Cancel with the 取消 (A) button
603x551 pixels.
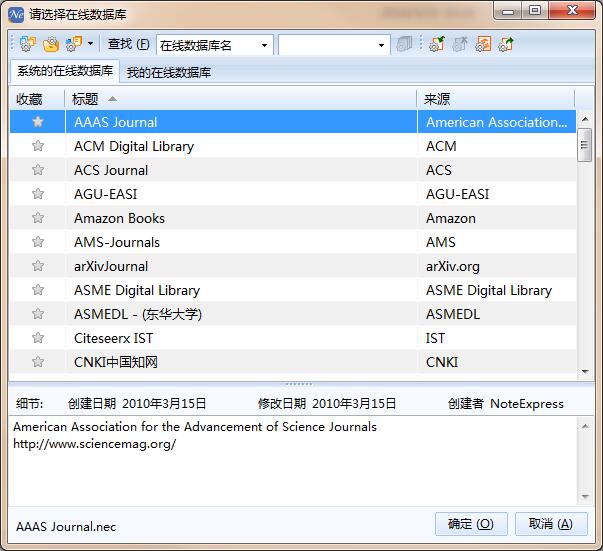551,524
